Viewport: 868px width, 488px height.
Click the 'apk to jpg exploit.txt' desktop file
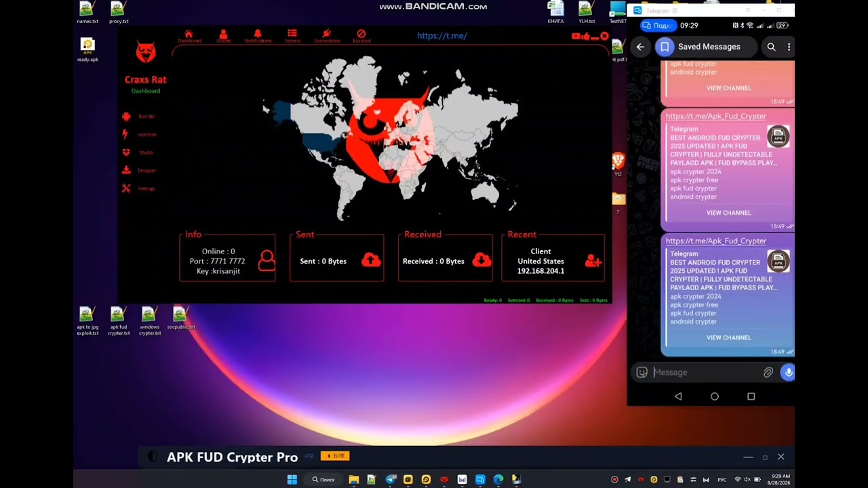87,321
